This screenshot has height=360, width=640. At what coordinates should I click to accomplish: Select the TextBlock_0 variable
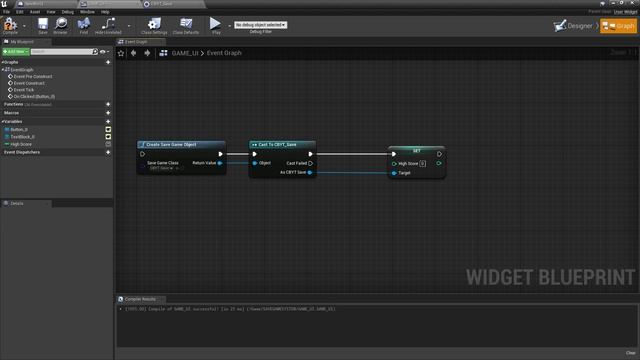pos(22,137)
